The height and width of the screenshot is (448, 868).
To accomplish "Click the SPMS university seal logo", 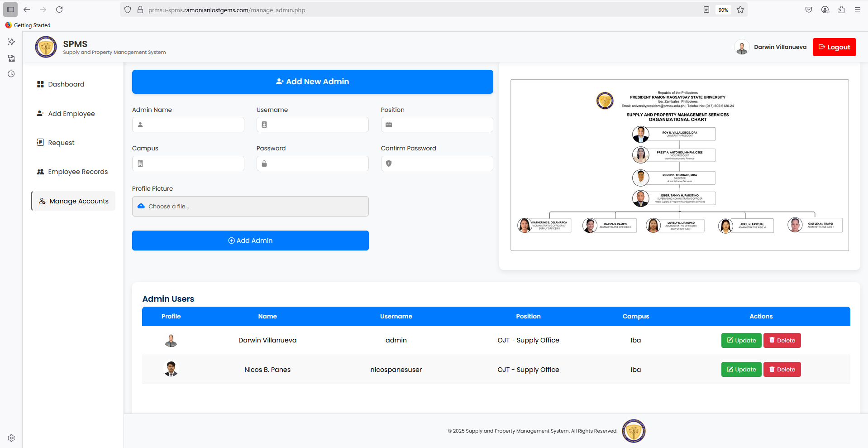I will point(46,47).
